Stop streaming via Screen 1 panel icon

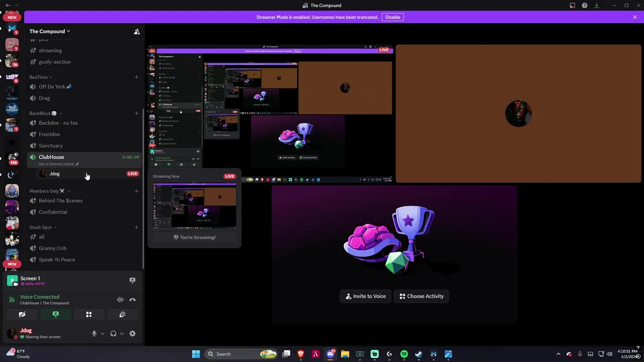pos(132,281)
